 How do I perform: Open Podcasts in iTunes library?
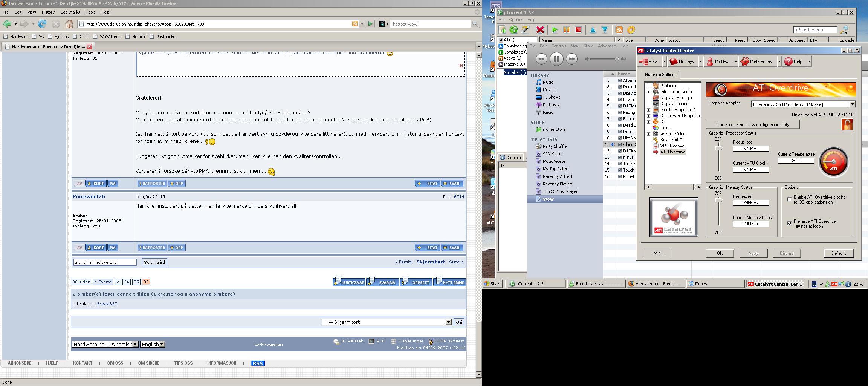(x=550, y=105)
